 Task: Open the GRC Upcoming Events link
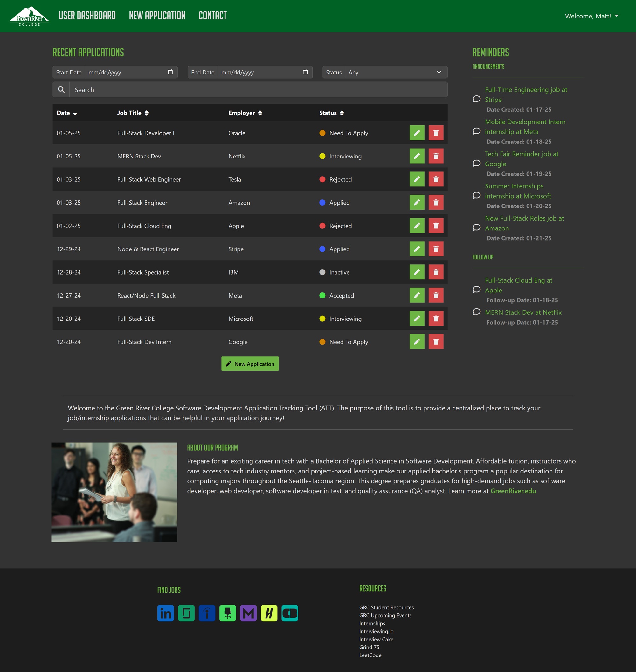[x=385, y=615]
